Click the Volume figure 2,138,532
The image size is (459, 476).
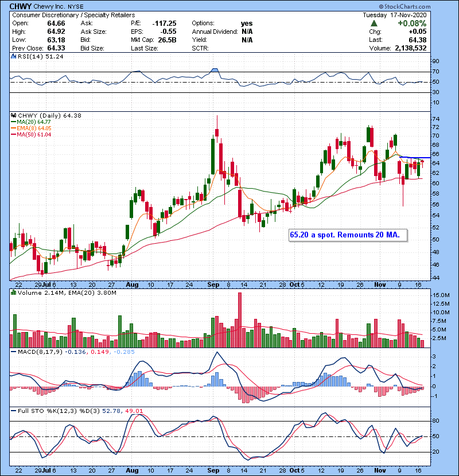[411, 48]
